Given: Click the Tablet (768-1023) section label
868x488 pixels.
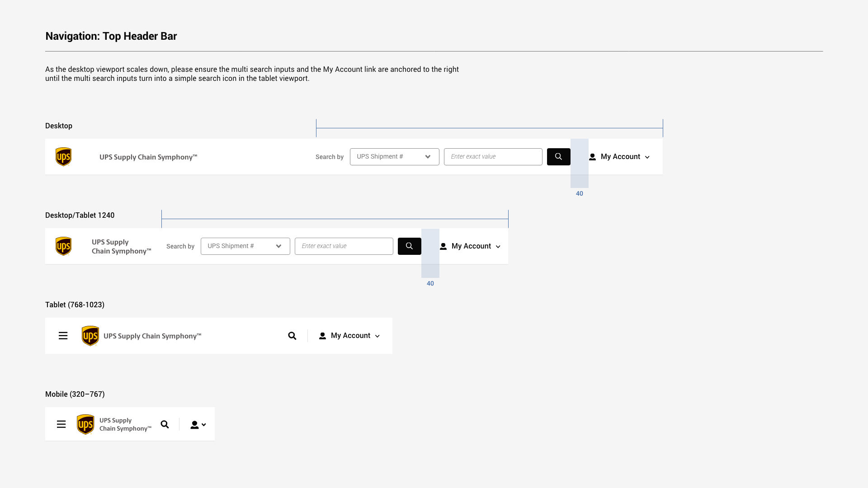Looking at the screenshot, I should coord(75,305).
